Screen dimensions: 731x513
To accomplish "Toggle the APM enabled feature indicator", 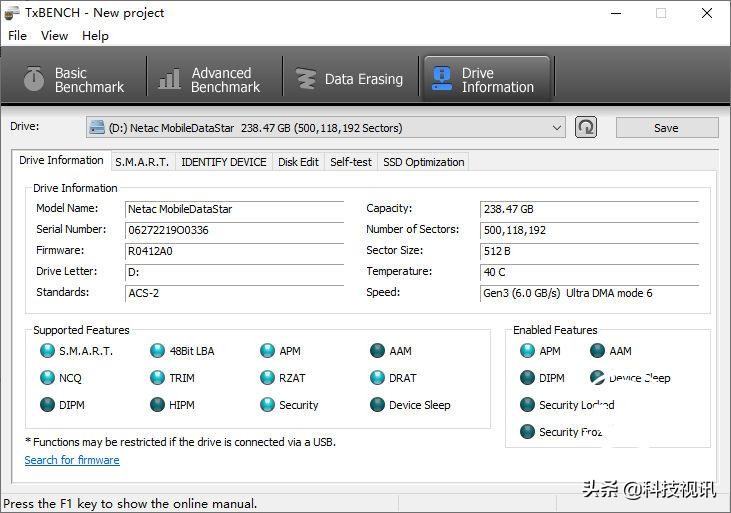I will tap(527, 351).
